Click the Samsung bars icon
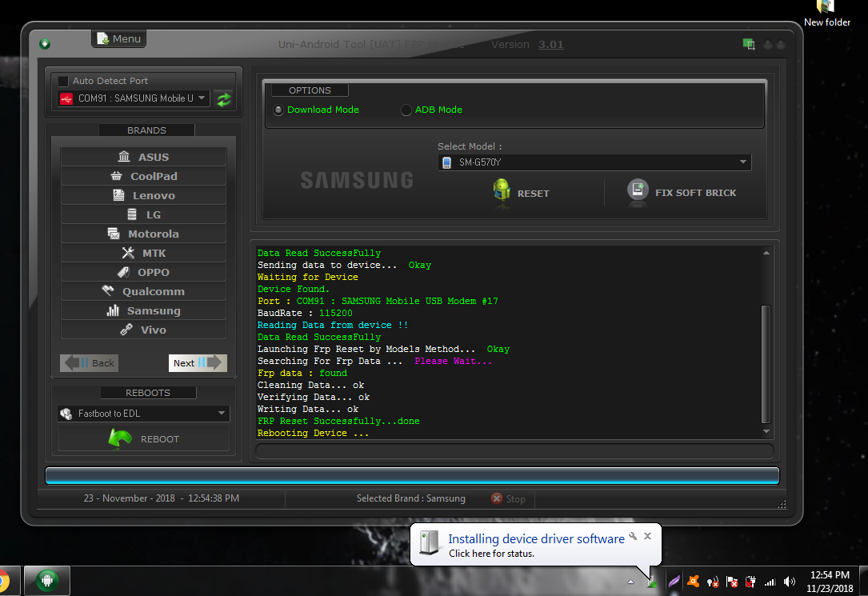This screenshot has width=868, height=596. (x=113, y=310)
